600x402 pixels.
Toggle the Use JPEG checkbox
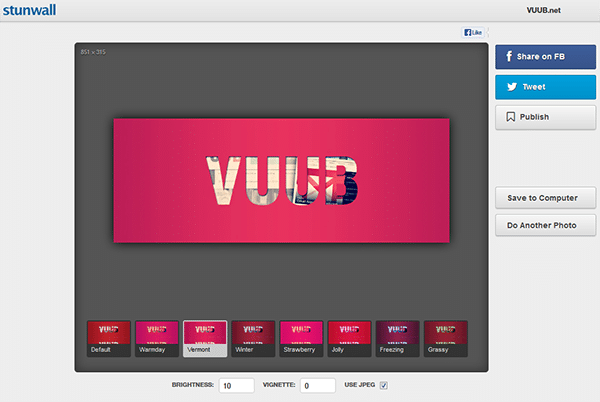(383, 385)
